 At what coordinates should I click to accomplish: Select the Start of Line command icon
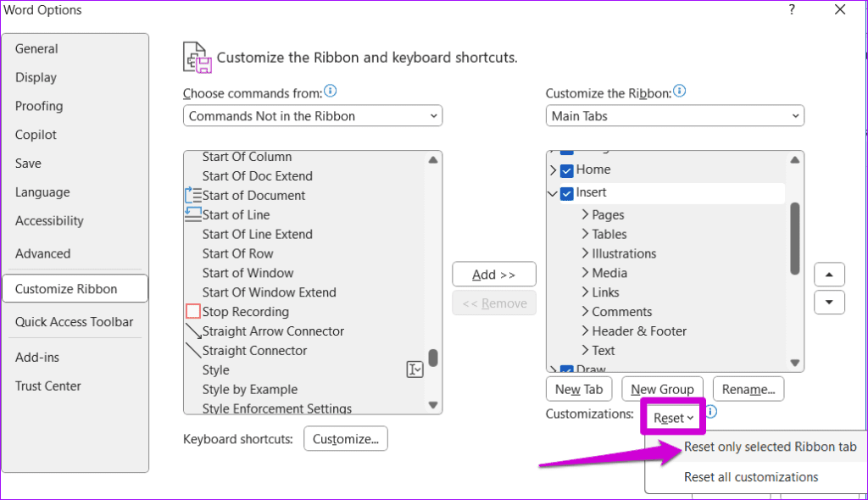[192, 215]
